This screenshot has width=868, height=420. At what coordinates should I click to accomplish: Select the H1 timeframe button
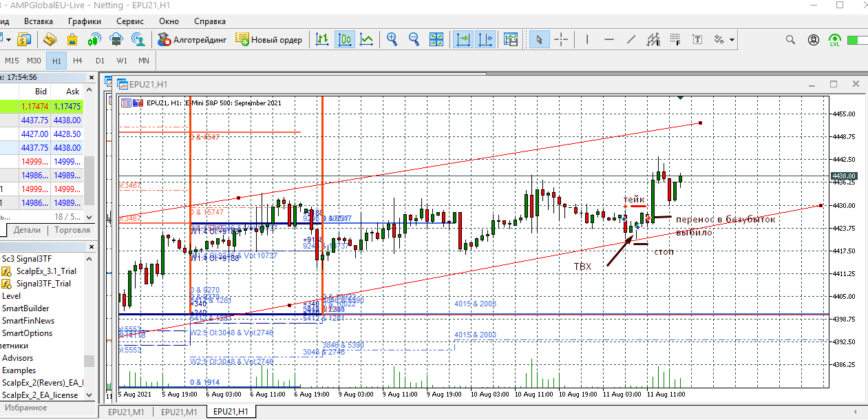(x=56, y=61)
